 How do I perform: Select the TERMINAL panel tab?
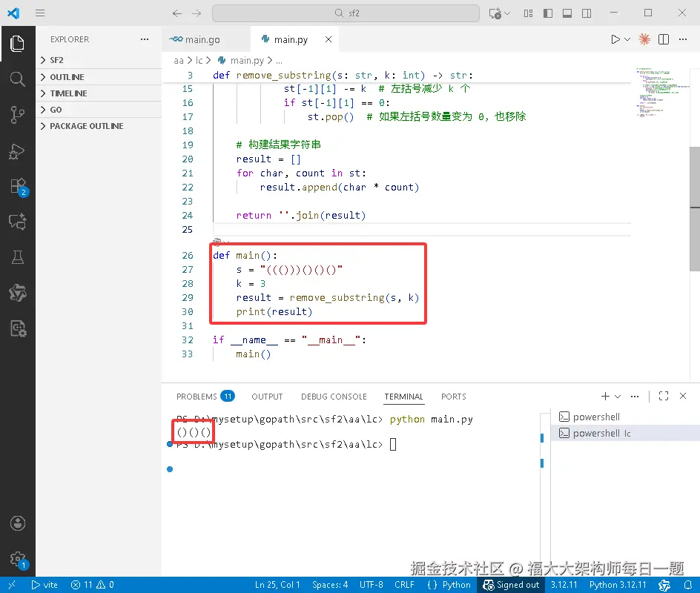pyautogui.click(x=403, y=397)
